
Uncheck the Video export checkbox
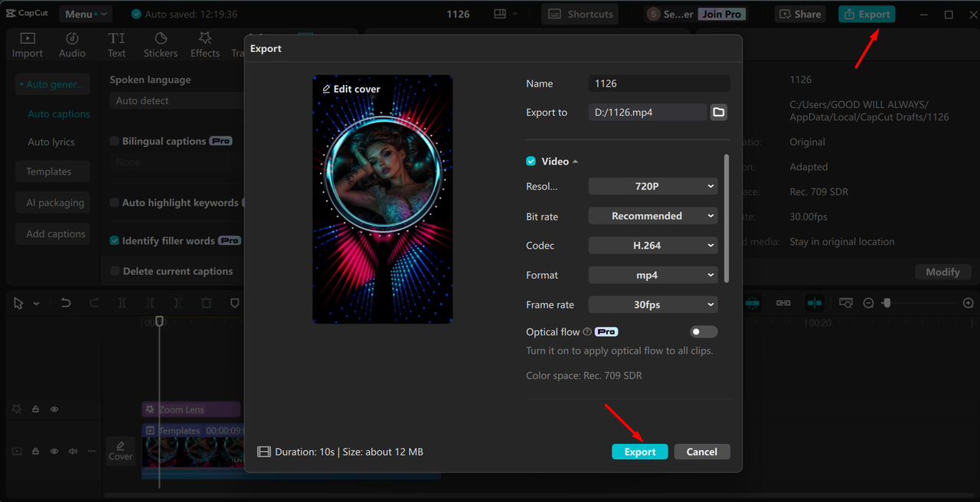[x=531, y=161]
